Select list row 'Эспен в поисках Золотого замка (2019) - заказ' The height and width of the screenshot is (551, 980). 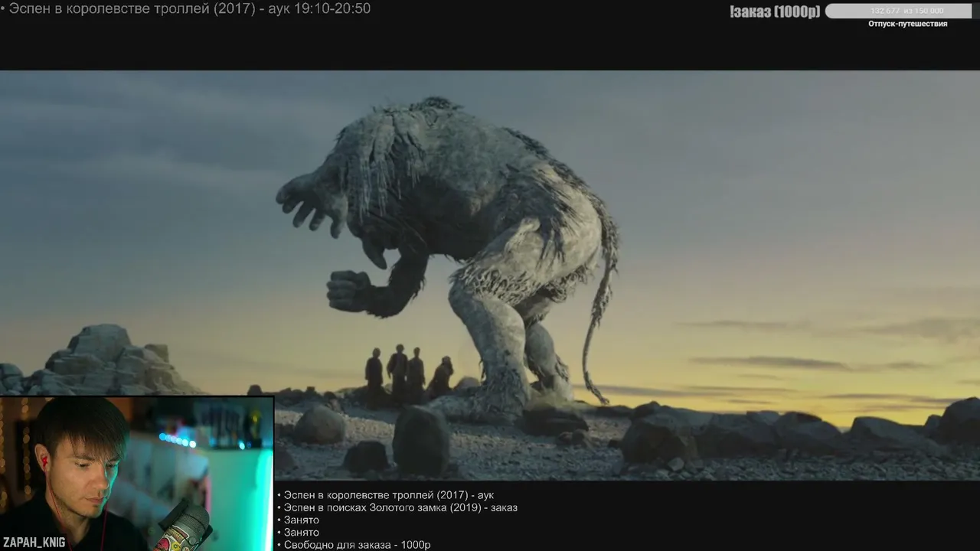(397, 507)
